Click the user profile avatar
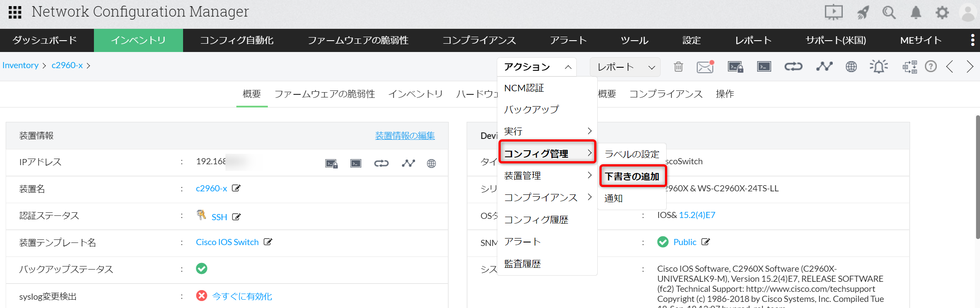 click(x=968, y=13)
